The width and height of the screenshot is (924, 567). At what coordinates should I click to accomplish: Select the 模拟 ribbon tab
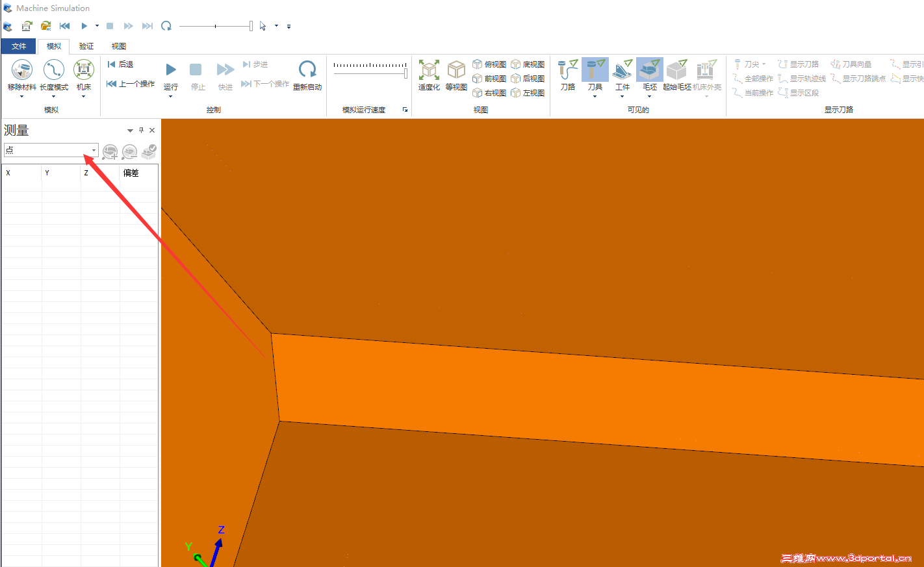(54, 46)
